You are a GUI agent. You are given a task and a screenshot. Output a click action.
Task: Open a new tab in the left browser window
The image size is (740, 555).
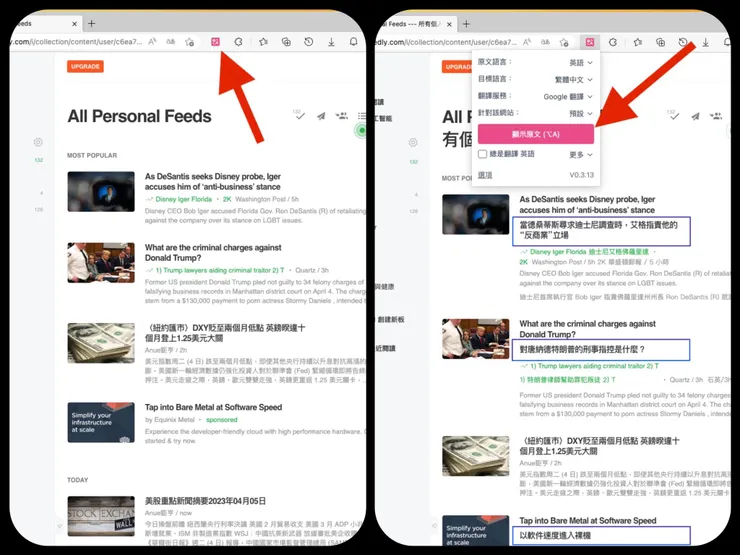(92, 23)
